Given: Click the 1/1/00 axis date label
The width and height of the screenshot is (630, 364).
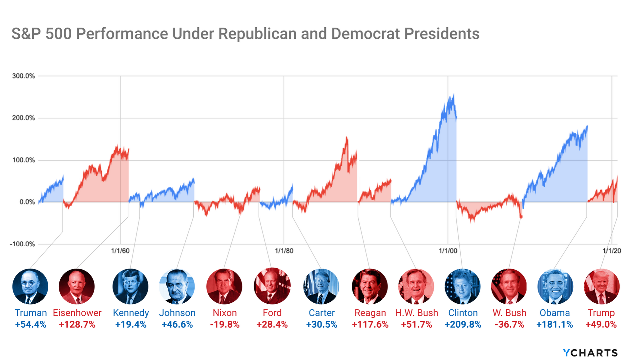Looking at the screenshot, I should pos(448,251).
